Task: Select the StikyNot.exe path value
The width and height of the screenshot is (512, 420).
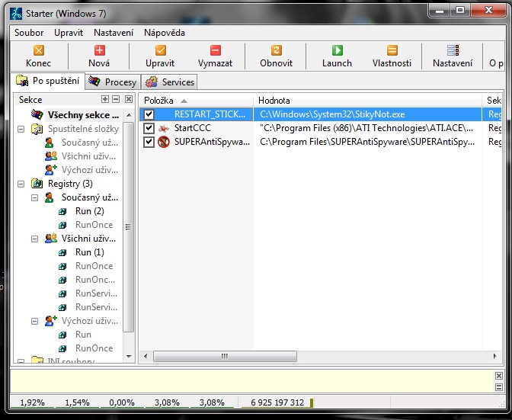Action: 332,114
